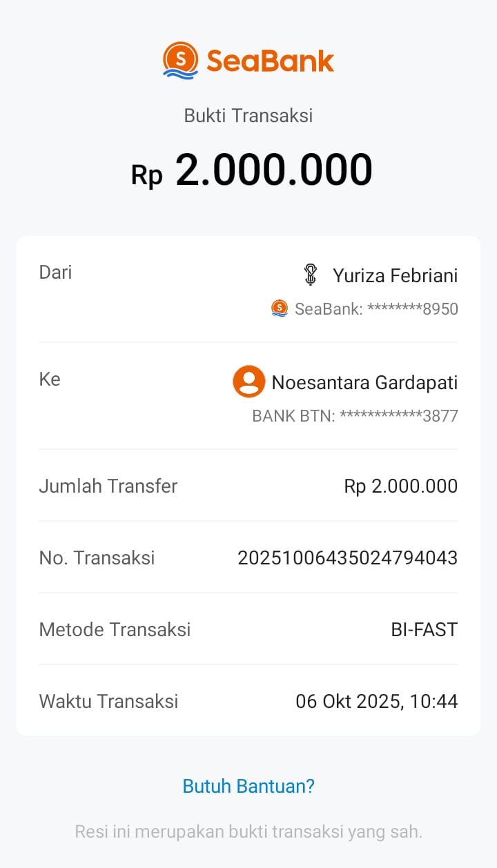Click the No. Transaksi label

[x=97, y=558]
